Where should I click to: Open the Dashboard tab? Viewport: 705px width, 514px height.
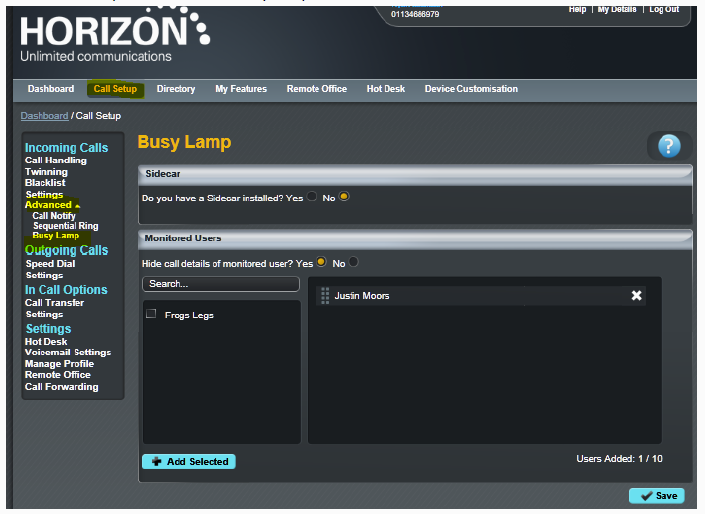[51, 89]
